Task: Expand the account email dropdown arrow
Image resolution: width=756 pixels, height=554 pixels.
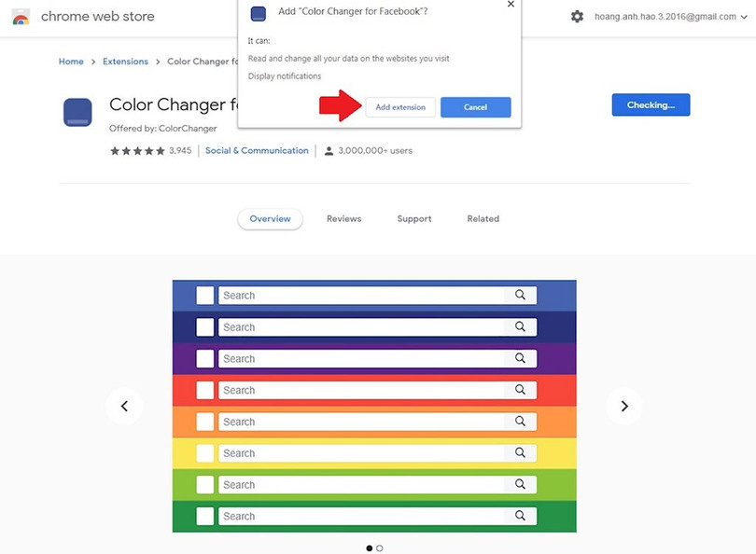Action: [746, 17]
